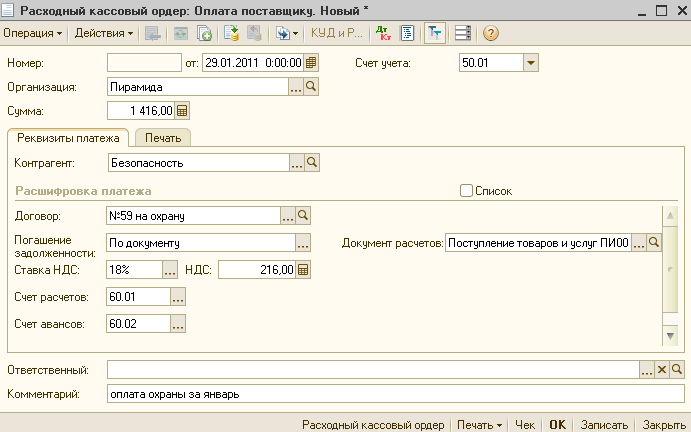Open Организация details via magnifier icon
The height and width of the screenshot is (432, 691).
311,88
